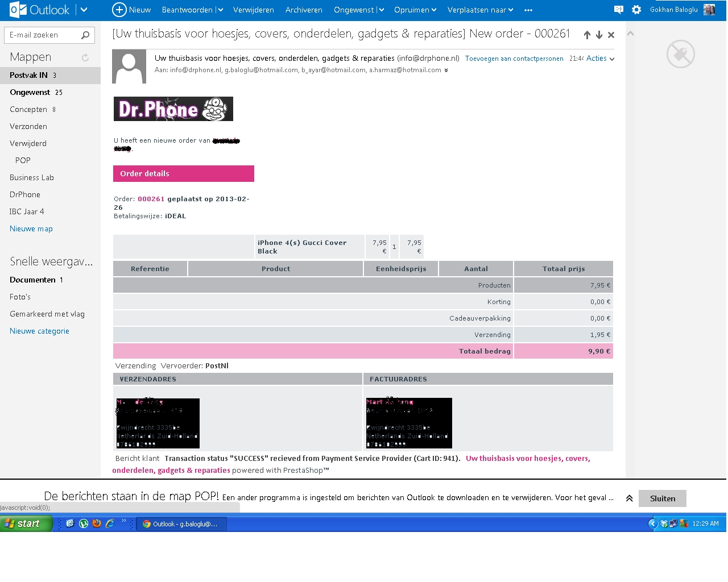Image resolution: width=728 pixels, height=582 pixels.
Task: Compose a new email with Nieuw
Action: (131, 10)
